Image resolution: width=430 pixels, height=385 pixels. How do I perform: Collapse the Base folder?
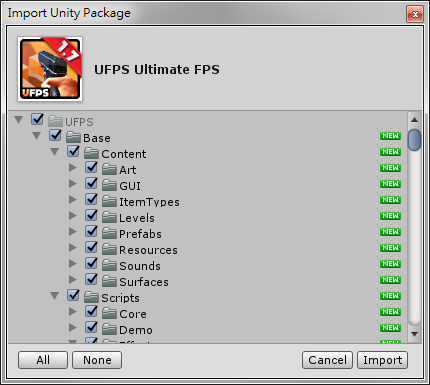[37, 136]
